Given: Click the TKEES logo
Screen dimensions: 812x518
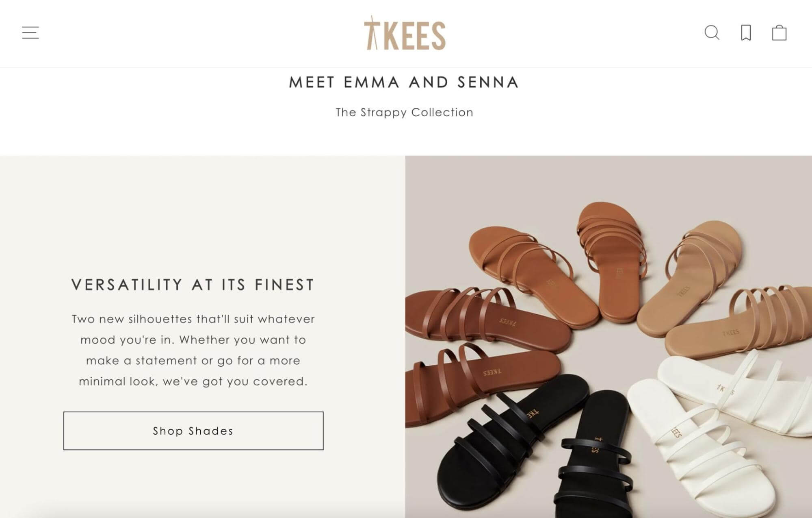Looking at the screenshot, I should point(405,33).
